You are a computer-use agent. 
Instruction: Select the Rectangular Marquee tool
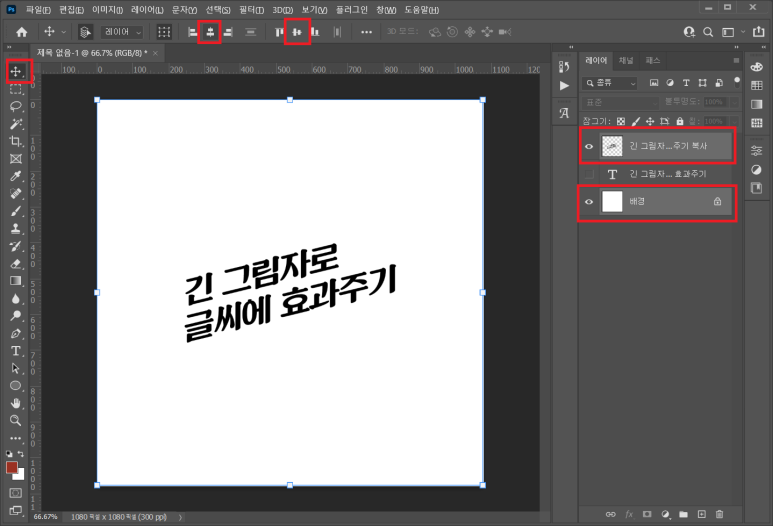[x=16, y=89]
